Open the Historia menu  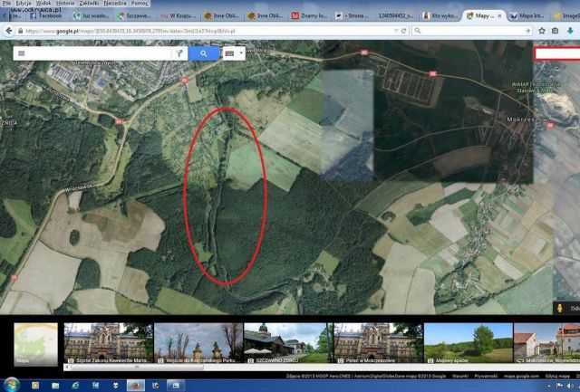pyautogui.click(x=64, y=4)
